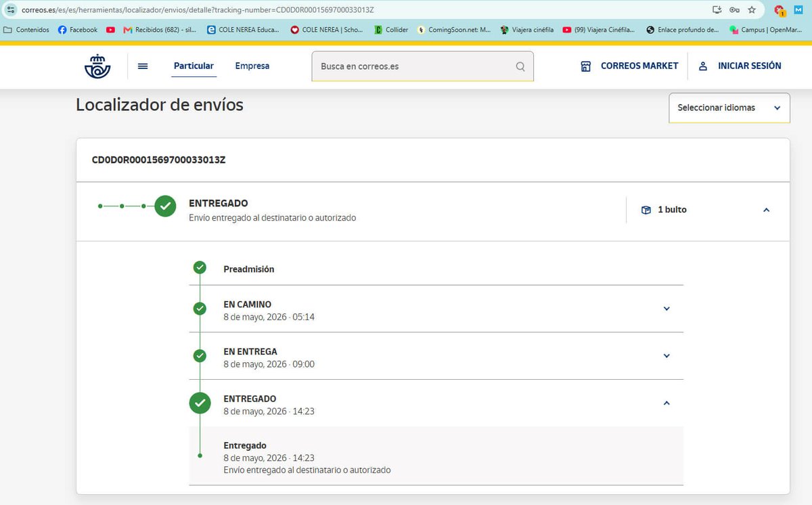Viewport: 812px width, 505px height.
Task: Click the green check beside Preadmisión
Action: (x=200, y=267)
